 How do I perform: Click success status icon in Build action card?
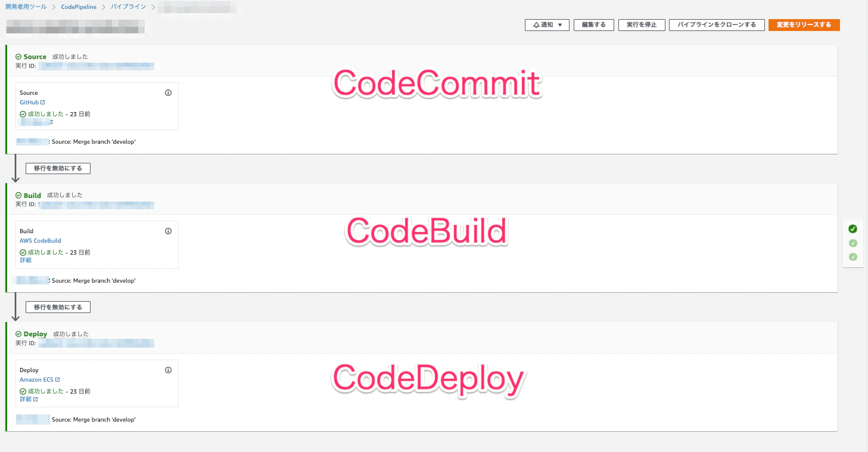[23, 252]
